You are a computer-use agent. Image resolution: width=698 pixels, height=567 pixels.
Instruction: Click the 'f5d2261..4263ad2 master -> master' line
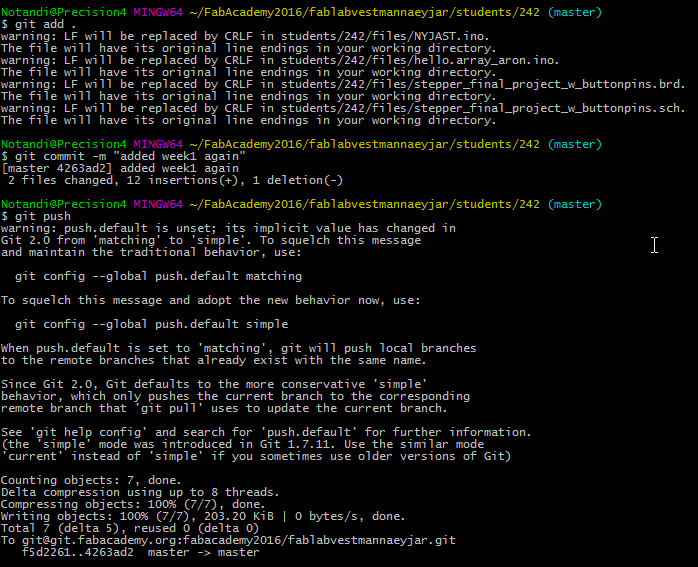coord(141,552)
